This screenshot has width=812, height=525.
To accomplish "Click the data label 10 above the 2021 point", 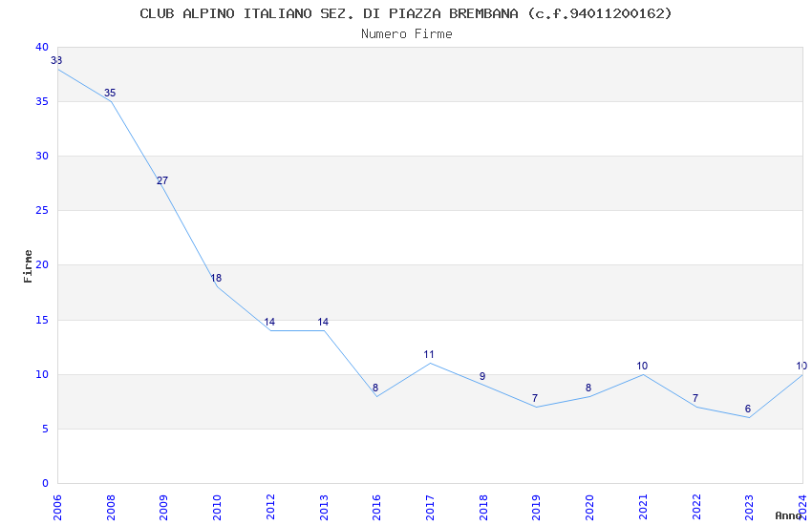I will (642, 367).
